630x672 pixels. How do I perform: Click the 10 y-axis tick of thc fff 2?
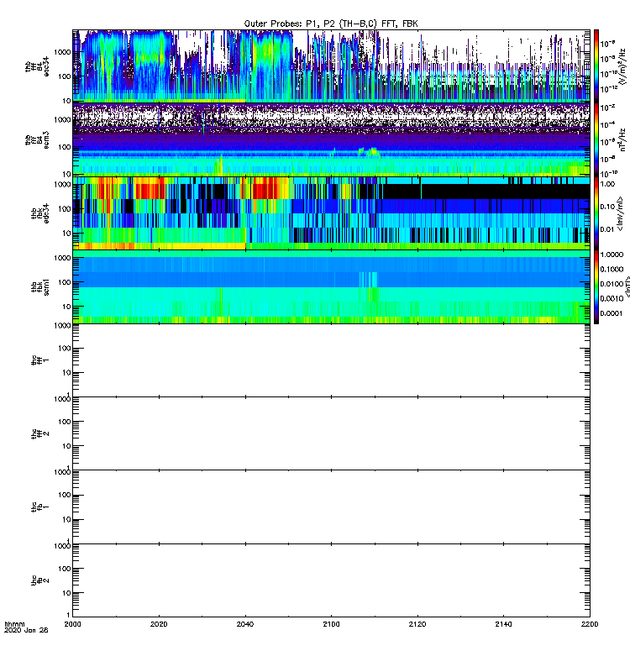pos(67,446)
